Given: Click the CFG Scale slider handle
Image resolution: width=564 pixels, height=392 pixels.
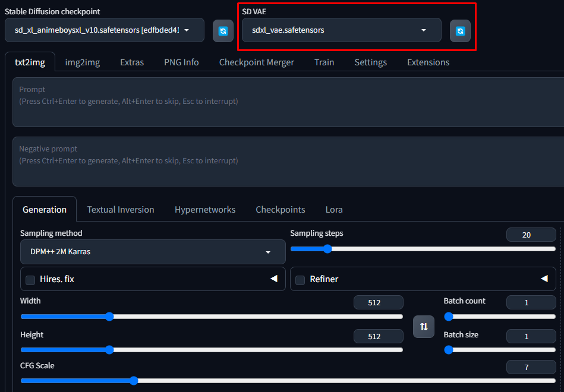Looking at the screenshot, I should 134,381.
